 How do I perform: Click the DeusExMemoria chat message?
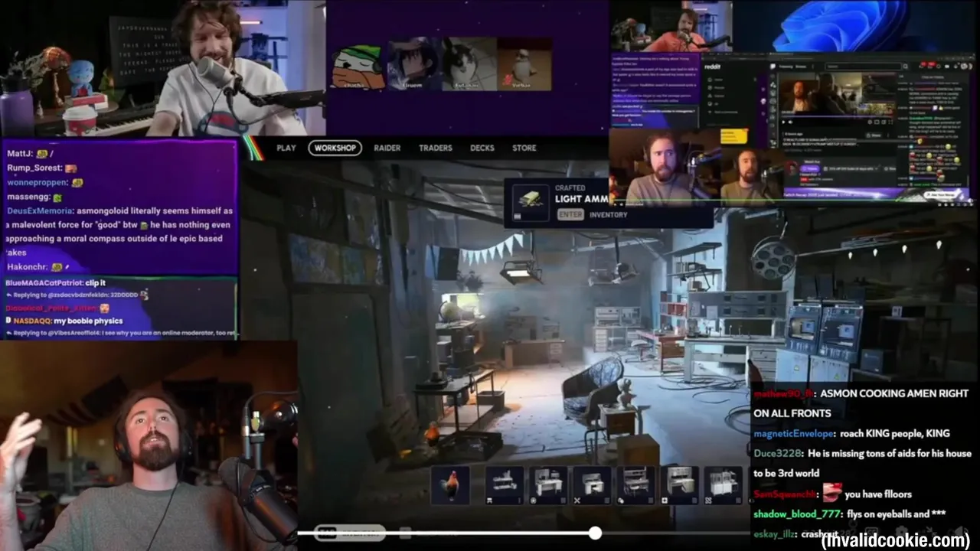coord(119,231)
